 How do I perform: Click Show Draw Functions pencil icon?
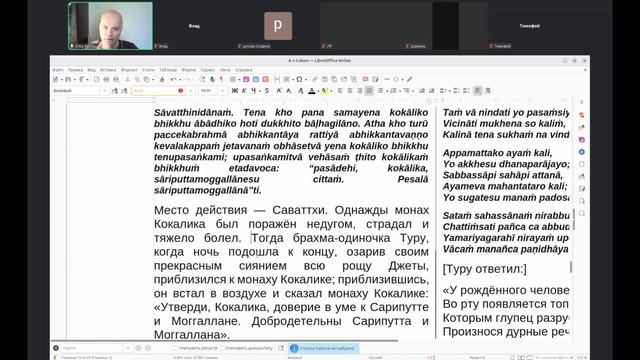(x=409, y=80)
